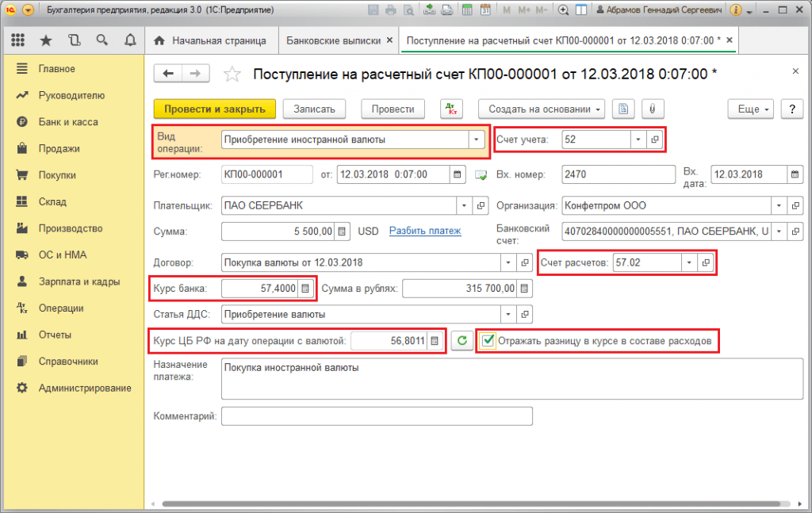The height and width of the screenshot is (513, 812).
Task: Click Провести и закрыть button
Action: (214, 109)
